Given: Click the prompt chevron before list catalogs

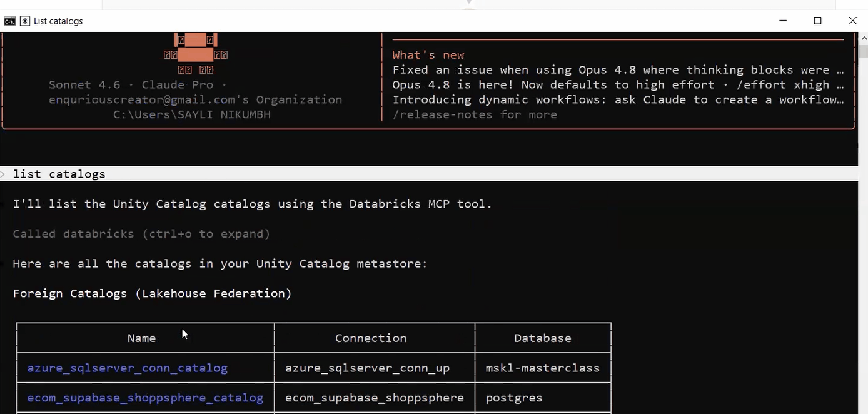Looking at the screenshot, I should 3,174.
